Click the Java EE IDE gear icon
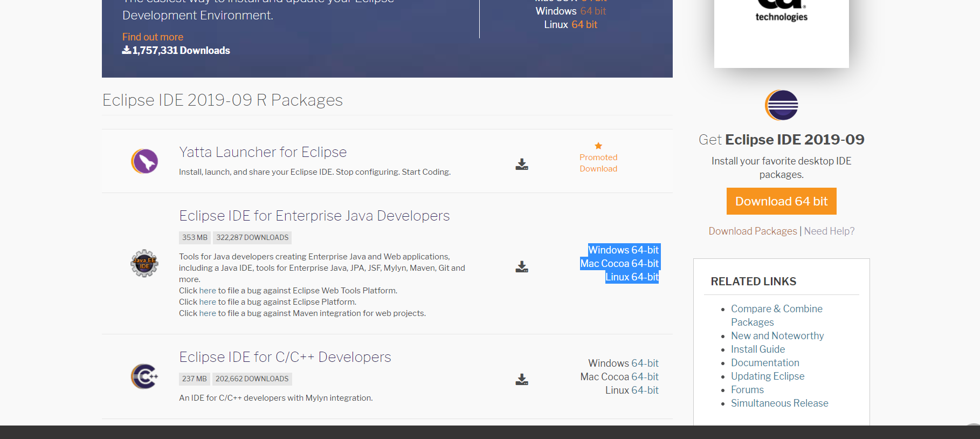Image resolution: width=980 pixels, height=439 pixels. pyautogui.click(x=144, y=263)
